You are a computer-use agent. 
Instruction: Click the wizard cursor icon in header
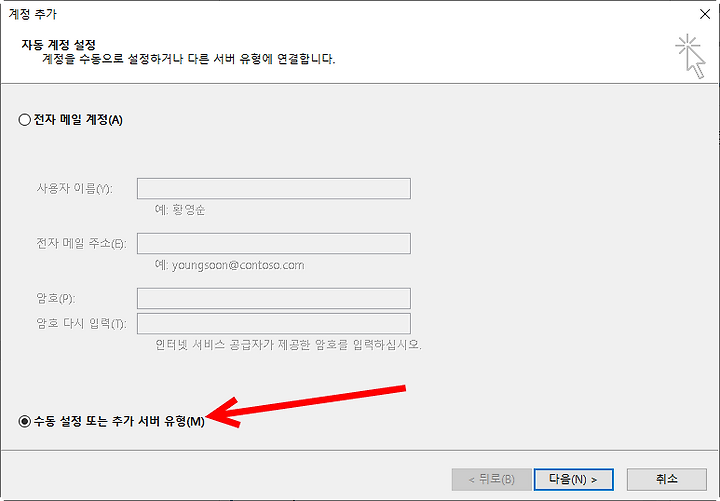[691, 56]
